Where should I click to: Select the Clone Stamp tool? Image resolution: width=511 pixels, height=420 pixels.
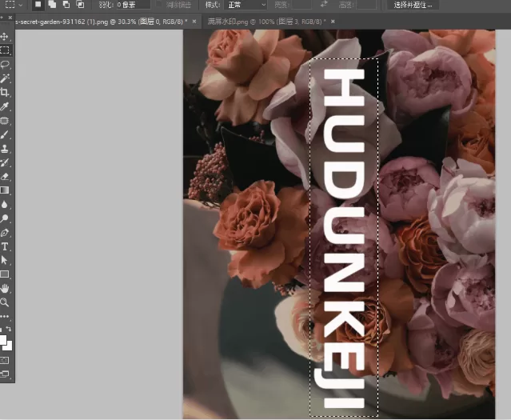point(5,149)
